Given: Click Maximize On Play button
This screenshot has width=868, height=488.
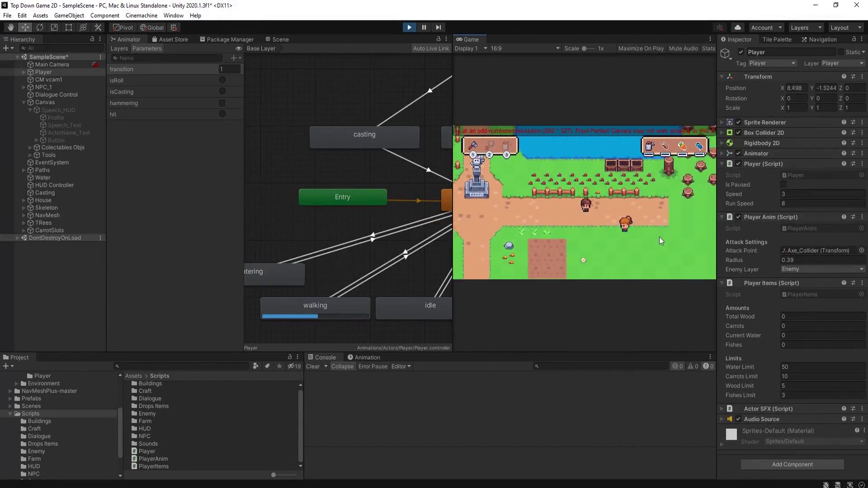Looking at the screenshot, I should [x=641, y=48].
